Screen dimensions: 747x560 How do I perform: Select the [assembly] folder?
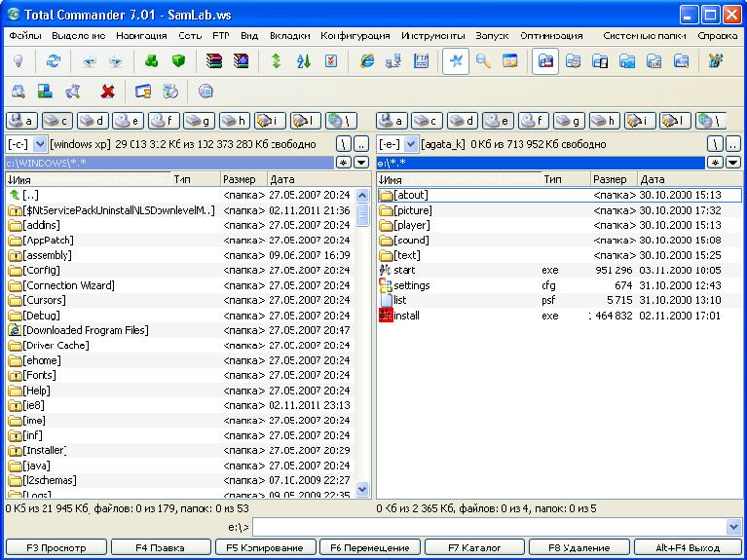[x=179, y=255]
